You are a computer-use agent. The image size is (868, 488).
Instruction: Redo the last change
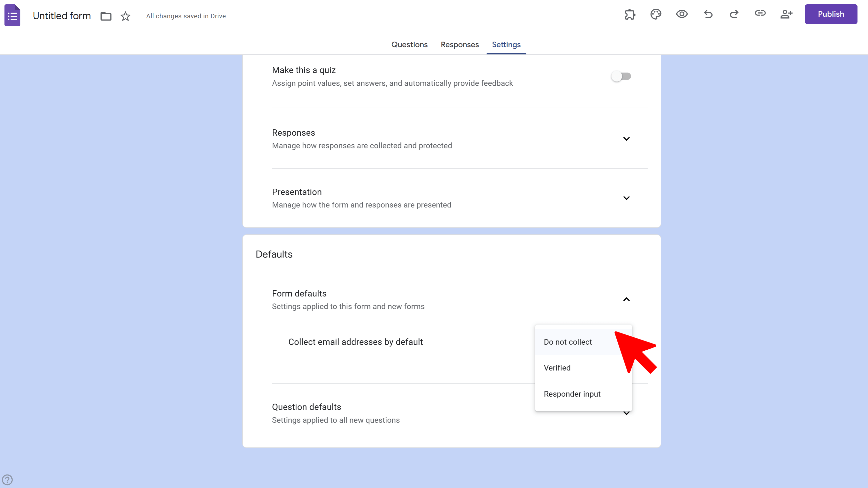tap(733, 14)
